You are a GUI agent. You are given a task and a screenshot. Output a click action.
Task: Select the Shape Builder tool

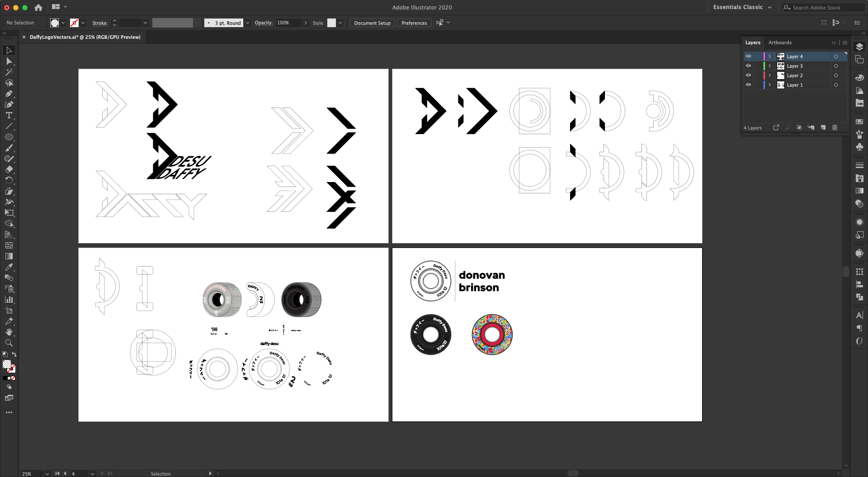point(9,224)
